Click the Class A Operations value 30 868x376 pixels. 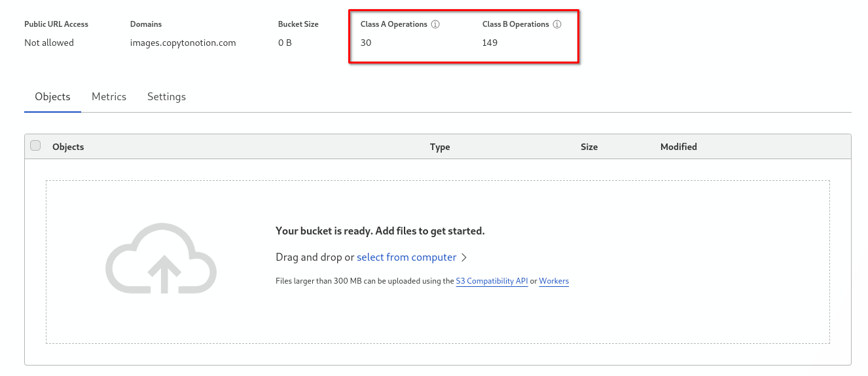[x=366, y=43]
